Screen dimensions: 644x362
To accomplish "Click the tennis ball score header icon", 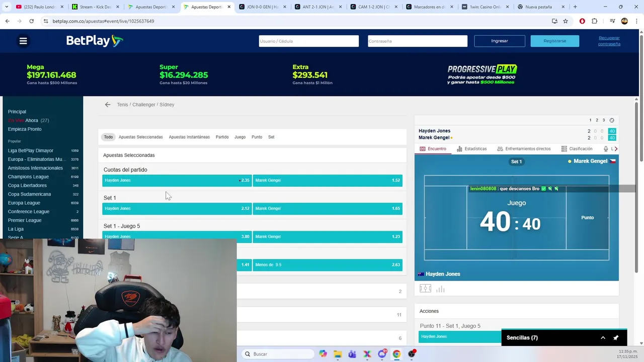I will coord(612,120).
